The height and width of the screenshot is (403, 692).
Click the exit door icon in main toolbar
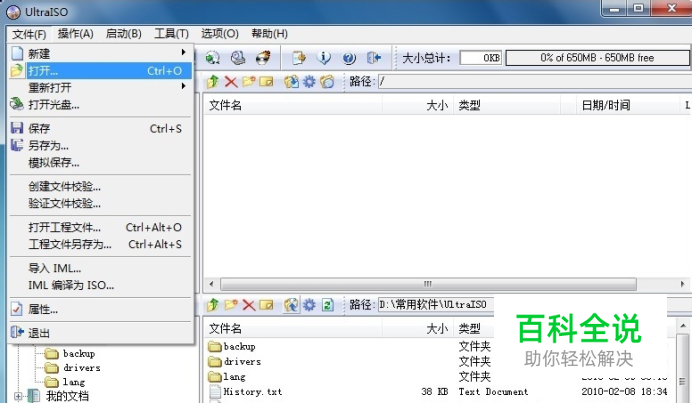[x=374, y=58]
